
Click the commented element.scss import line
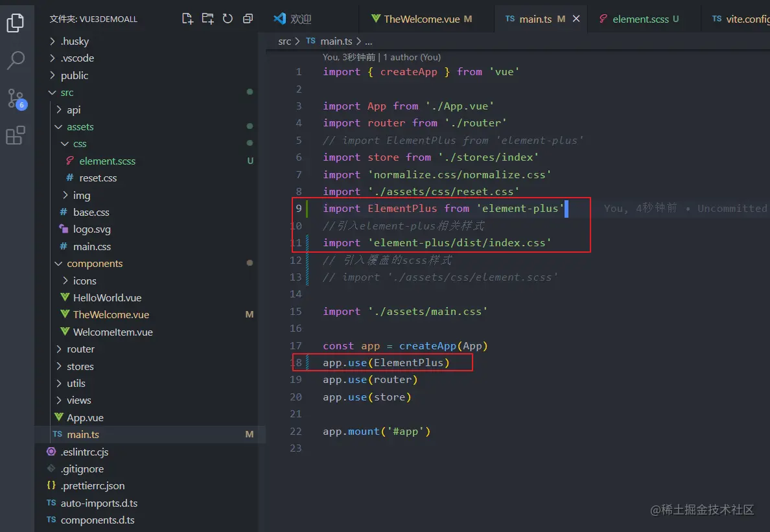(x=440, y=277)
